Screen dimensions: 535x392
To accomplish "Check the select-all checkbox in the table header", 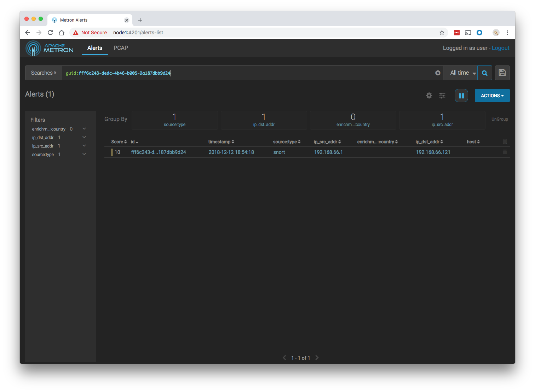I will [505, 141].
